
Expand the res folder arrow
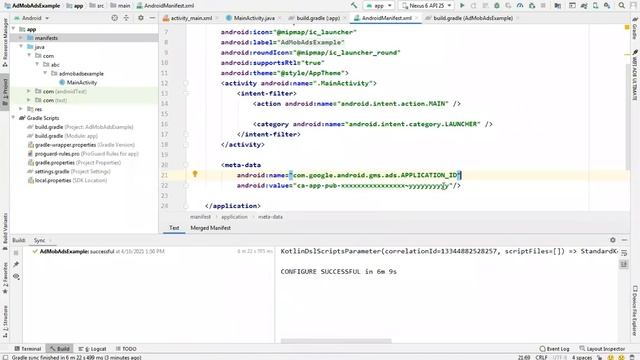(x=21, y=109)
